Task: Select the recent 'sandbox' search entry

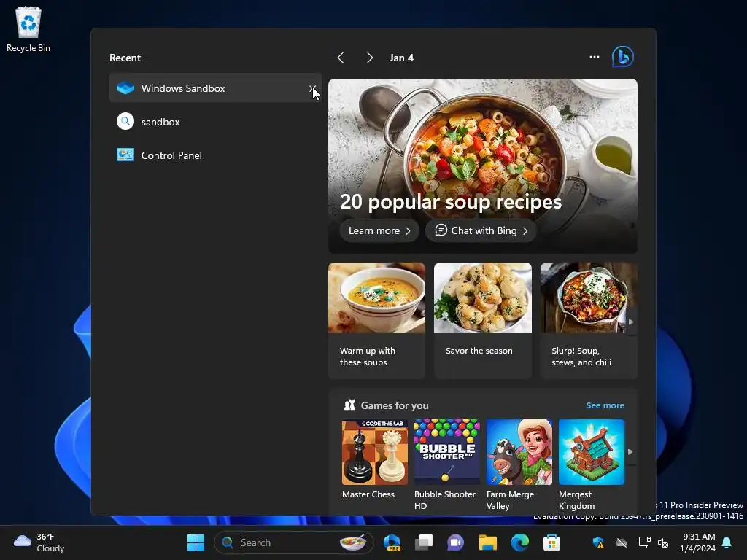Action: pos(215,122)
